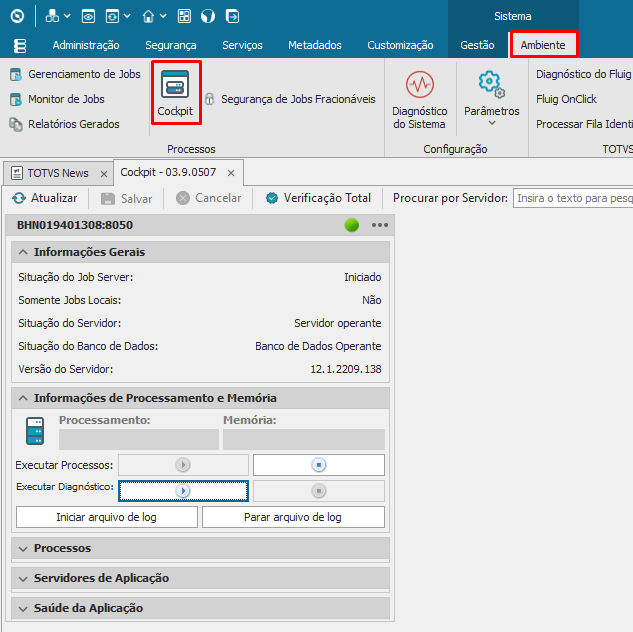Click the refresh window icon in top toolbar
The height and width of the screenshot is (632, 633).
(x=112, y=16)
